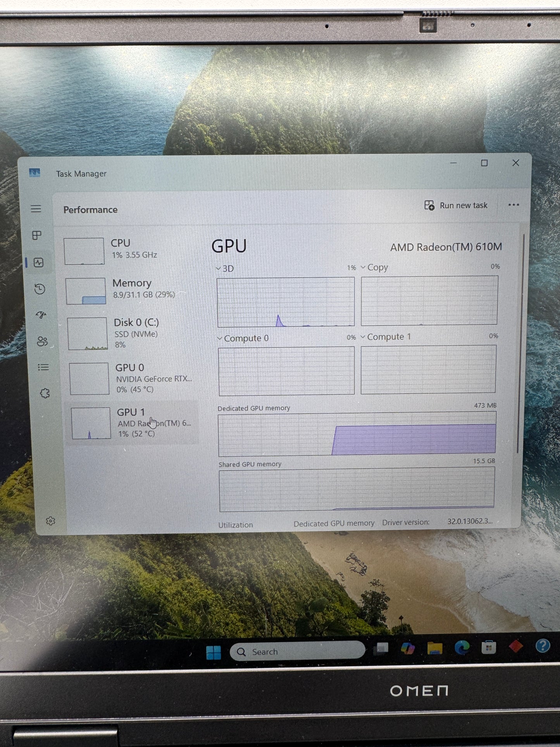The width and height of the screenshot is (560, 747).
Task: Select the Performance page icon in sidebar
Action: (38, 262)
